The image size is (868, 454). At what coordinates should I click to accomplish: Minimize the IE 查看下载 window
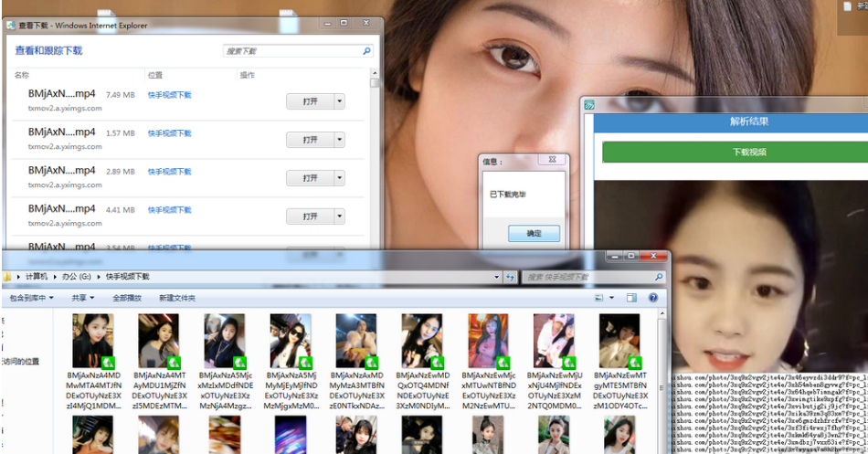click(327, 23)
